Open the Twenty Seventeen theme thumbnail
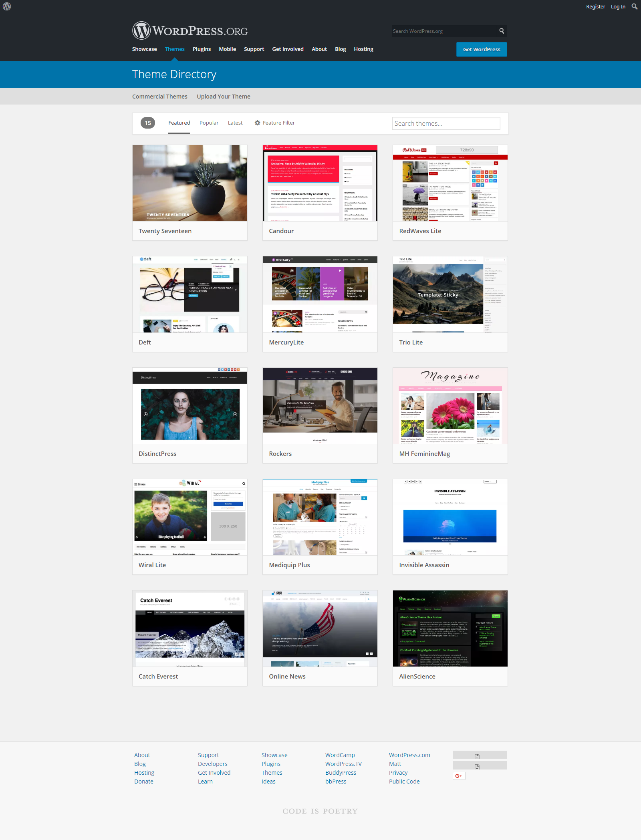 (x=190, y=183)
